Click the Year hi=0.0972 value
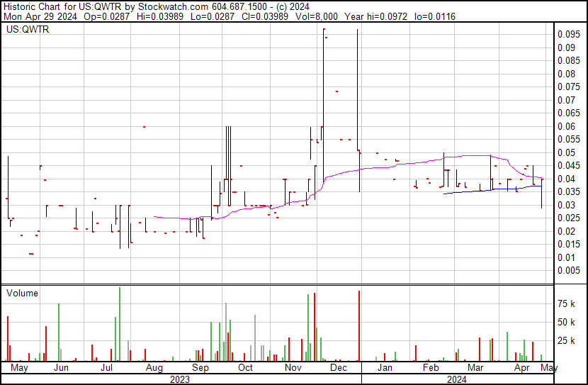Image resolution: width=588 pixels, height=385 pixels. tap(375, 17)
